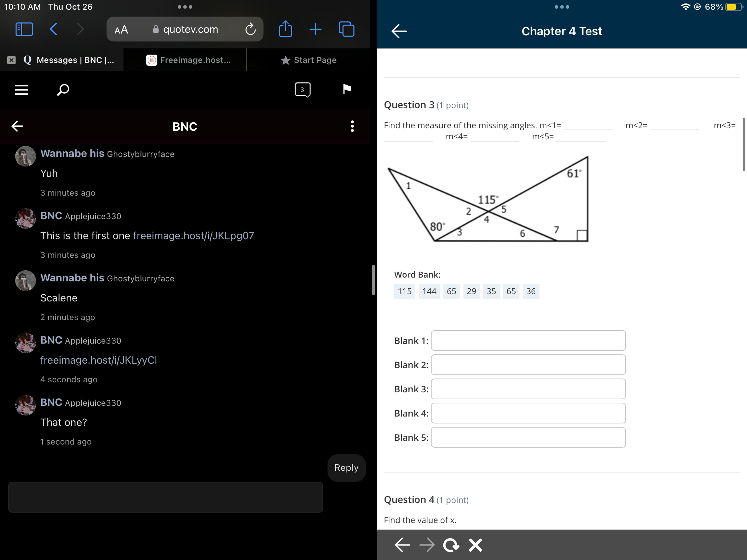
Task: Select 144 in the Word Bank
Action: [429, 291]
